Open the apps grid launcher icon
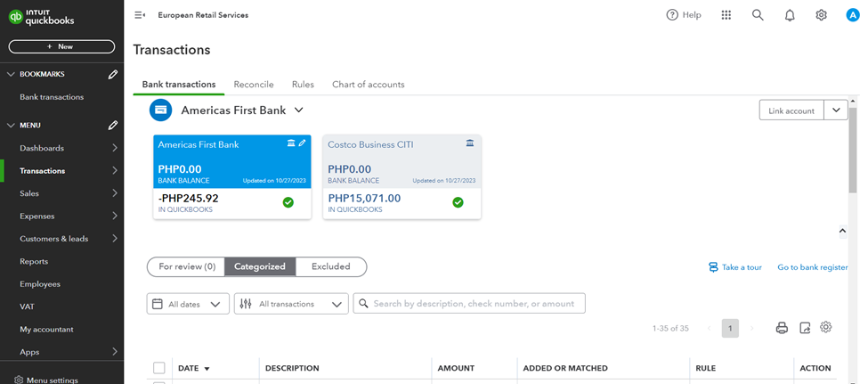Screen dimensions: 868x384 coord(726,15)
